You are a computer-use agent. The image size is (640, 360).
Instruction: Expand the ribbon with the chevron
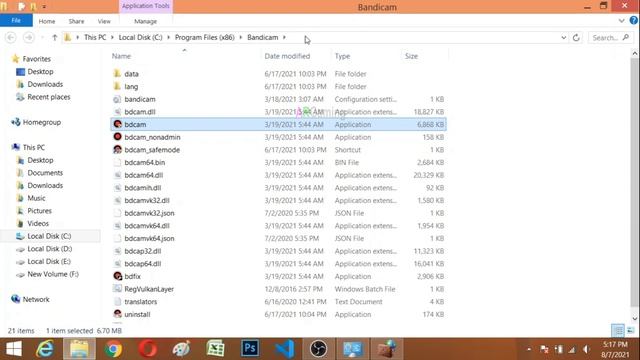[621, 21]
